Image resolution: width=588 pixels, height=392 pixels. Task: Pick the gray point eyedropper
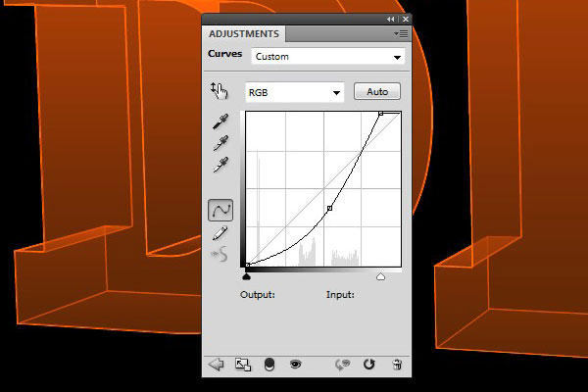click(x=220, y=143)
